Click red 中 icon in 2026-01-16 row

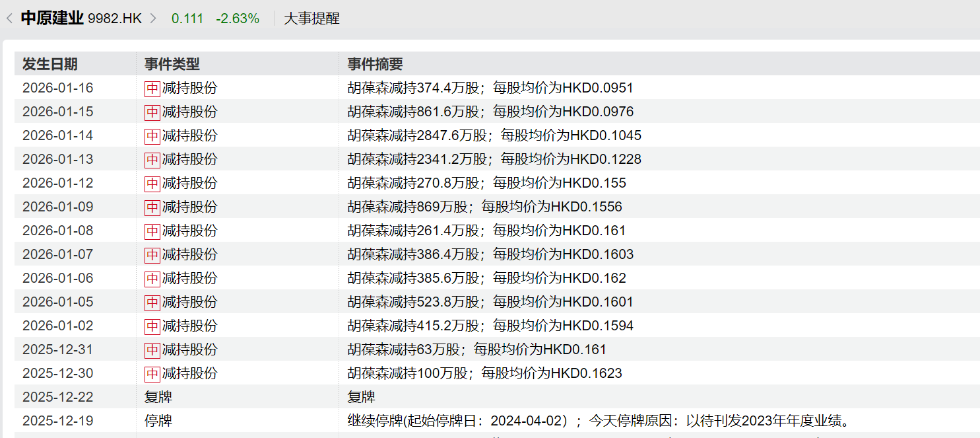pos(152,88)
